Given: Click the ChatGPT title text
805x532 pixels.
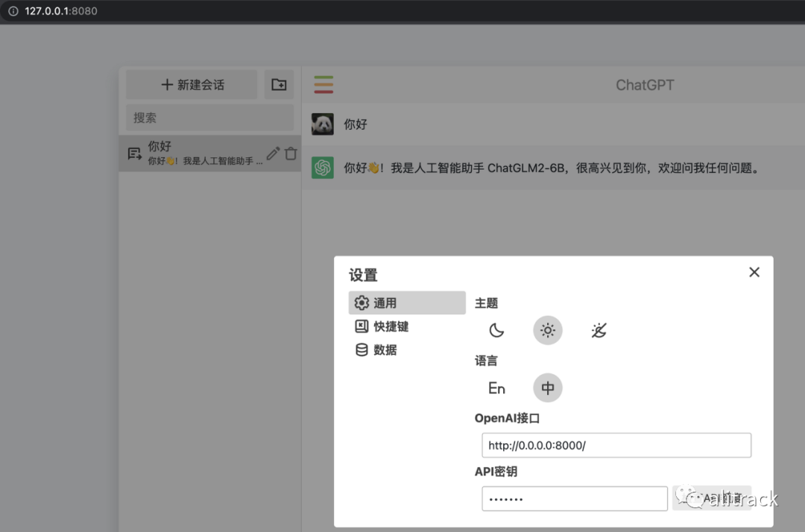Looking at the screenshot, I should [x=645, y=85].
